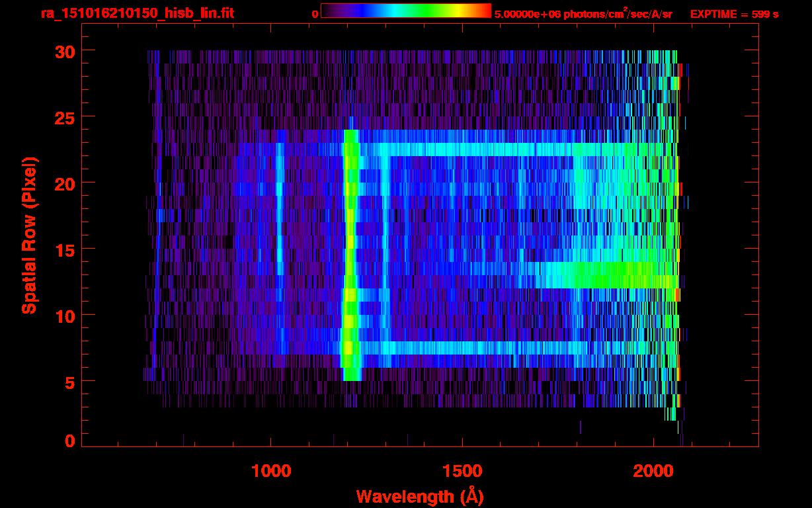The width and height of the screenshot is (812, 508).
Task: Click the 1000 wavelength tick label
Action: click(271, 471)
